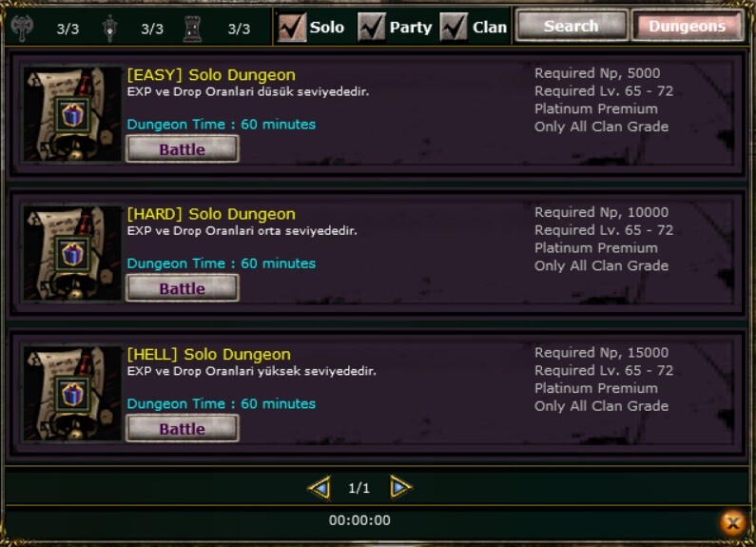The height and width of the screenshot is (547, 756).
Task: Click the dagger emblem icon in header
Action: point(110,28)
